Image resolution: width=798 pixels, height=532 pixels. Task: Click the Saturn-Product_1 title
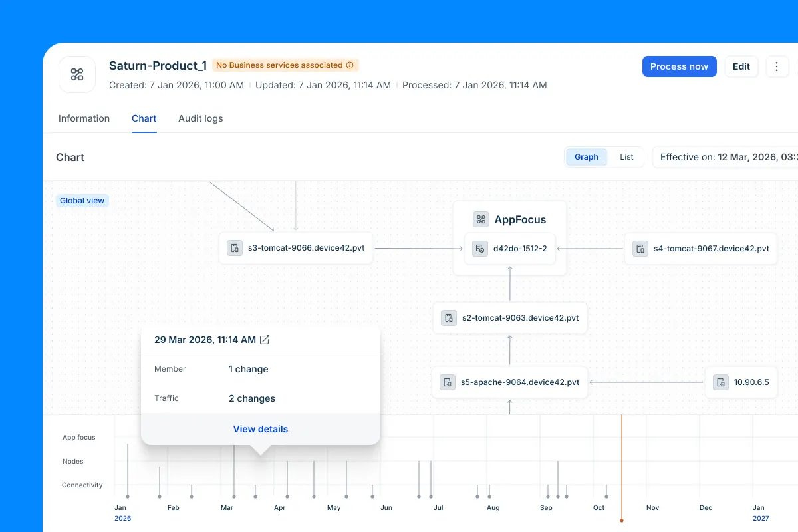point(158,65)
